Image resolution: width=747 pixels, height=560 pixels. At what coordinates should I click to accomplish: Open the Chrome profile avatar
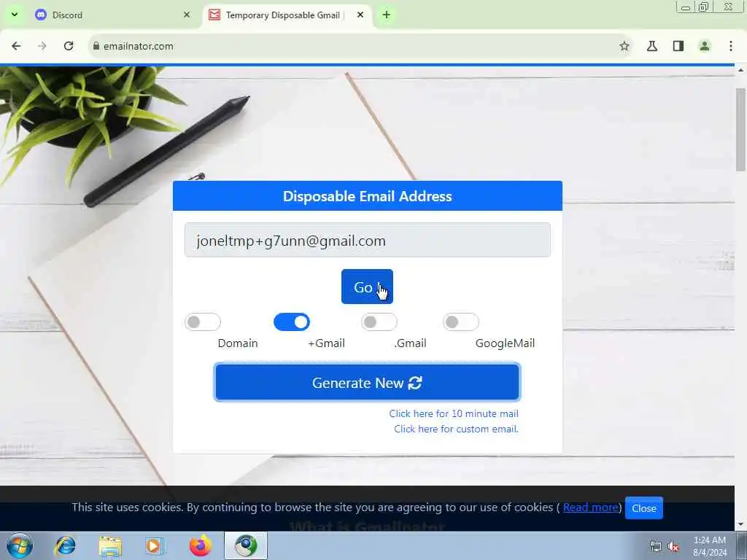coord(705,46)
